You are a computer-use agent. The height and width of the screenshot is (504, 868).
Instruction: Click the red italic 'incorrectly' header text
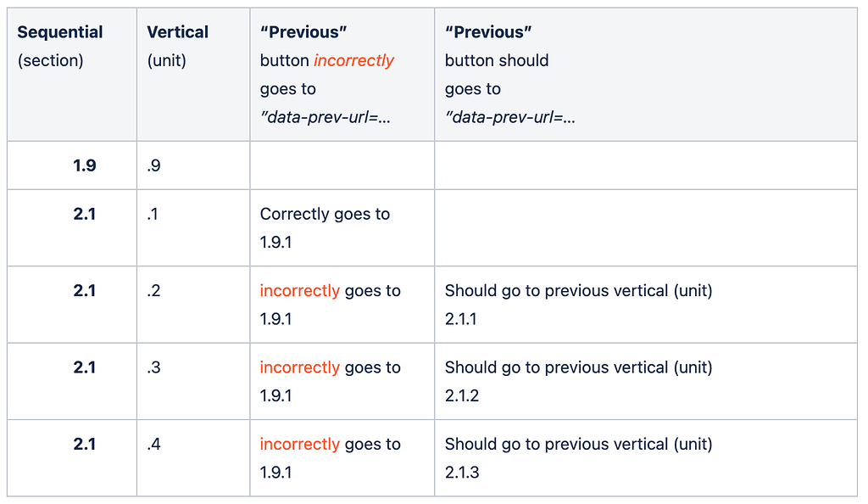point(353,61)
